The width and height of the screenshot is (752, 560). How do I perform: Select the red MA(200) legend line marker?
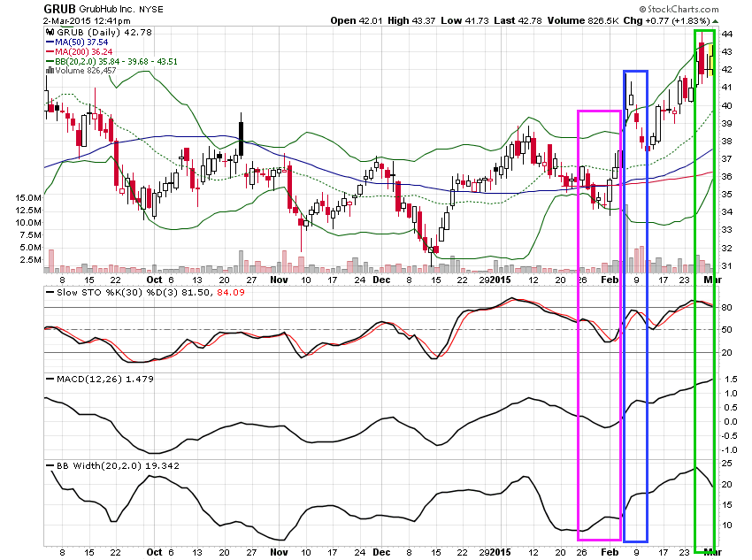[x=50, y=52]
